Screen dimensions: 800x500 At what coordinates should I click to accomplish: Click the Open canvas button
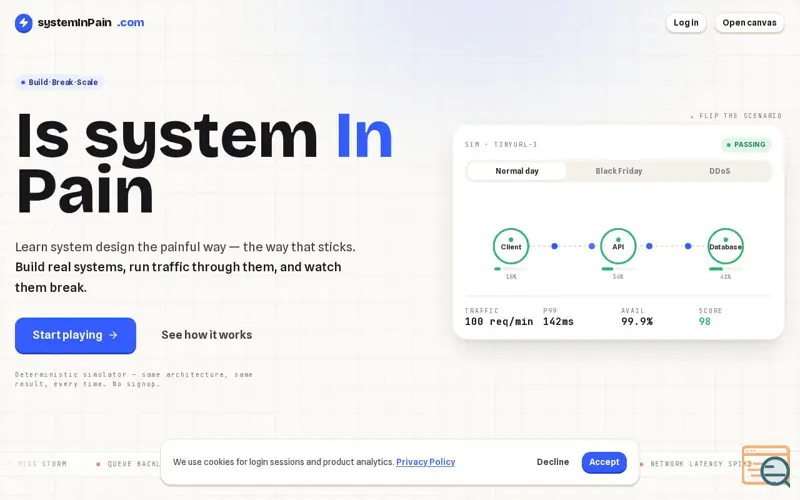pyautogui.click(x=749, y=22)
